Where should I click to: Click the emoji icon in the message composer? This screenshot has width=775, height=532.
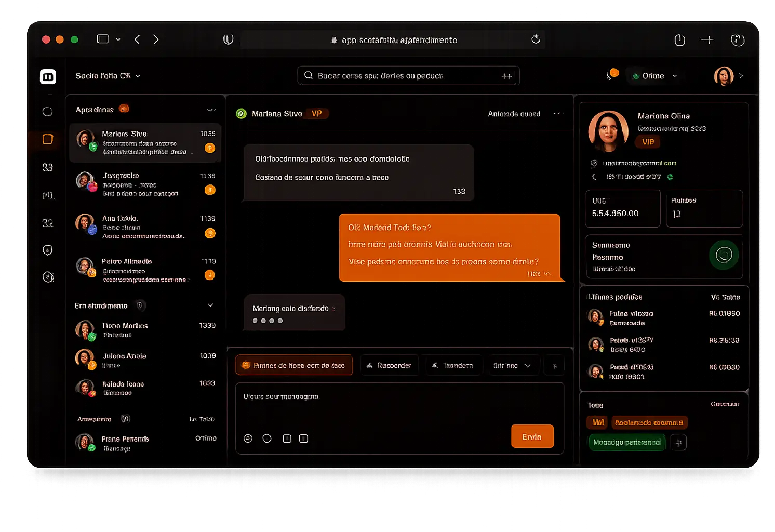coord(248,438)
